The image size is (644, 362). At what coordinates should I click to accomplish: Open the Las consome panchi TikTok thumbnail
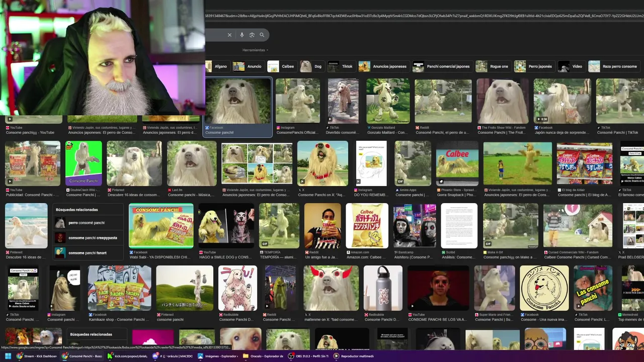pos(593,288)
